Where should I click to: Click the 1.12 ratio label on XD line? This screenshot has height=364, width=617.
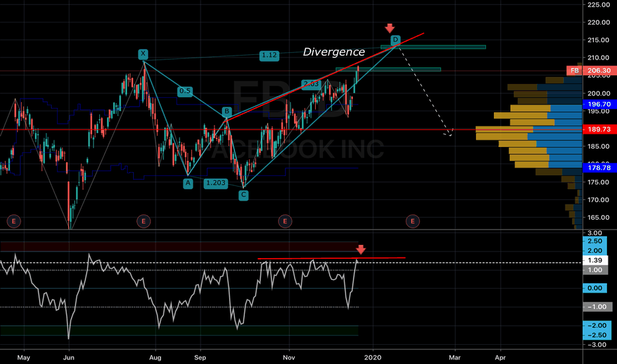[x=269, y=56]
